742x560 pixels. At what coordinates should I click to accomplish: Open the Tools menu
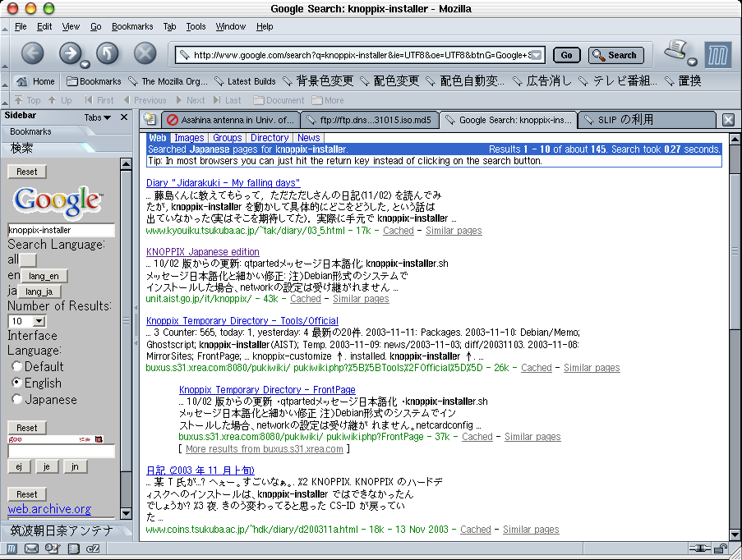coord(196,26)
